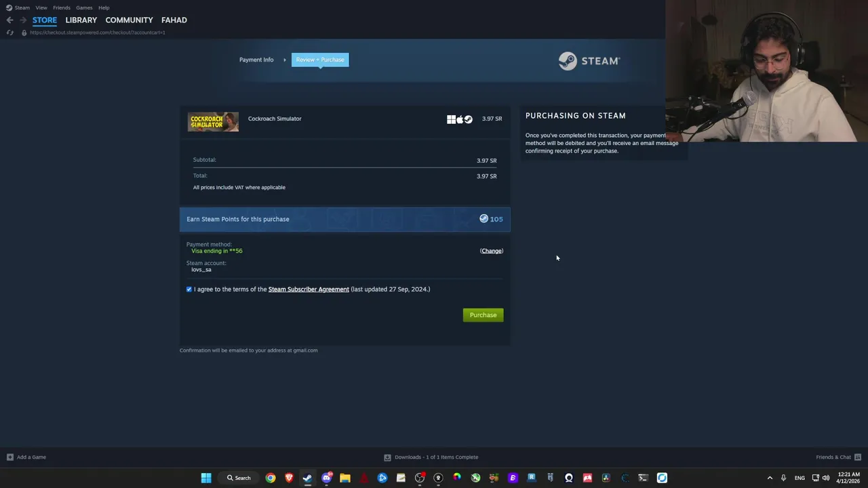Uncheck the Steam Subscriber Agreement checkbox
868x488 pixels.
click(189, 289)
